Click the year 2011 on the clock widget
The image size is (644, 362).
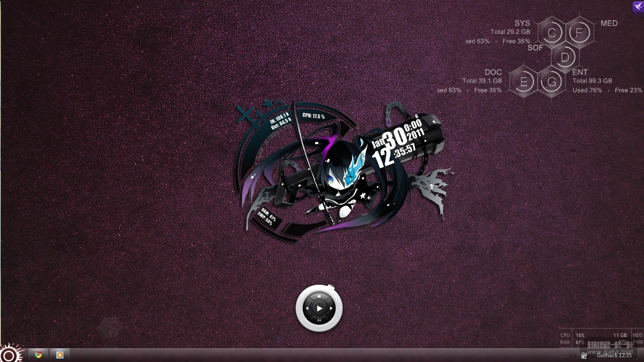coord(416,134)
